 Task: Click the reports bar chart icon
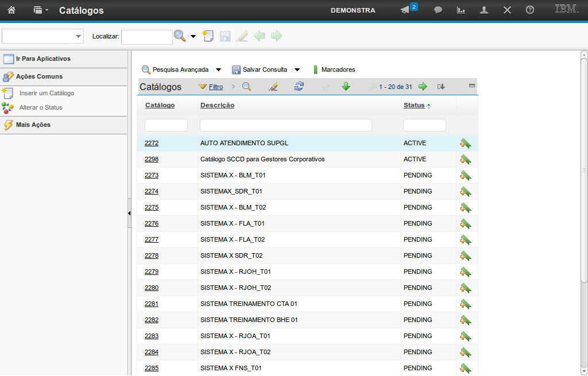tap(461, 10)
